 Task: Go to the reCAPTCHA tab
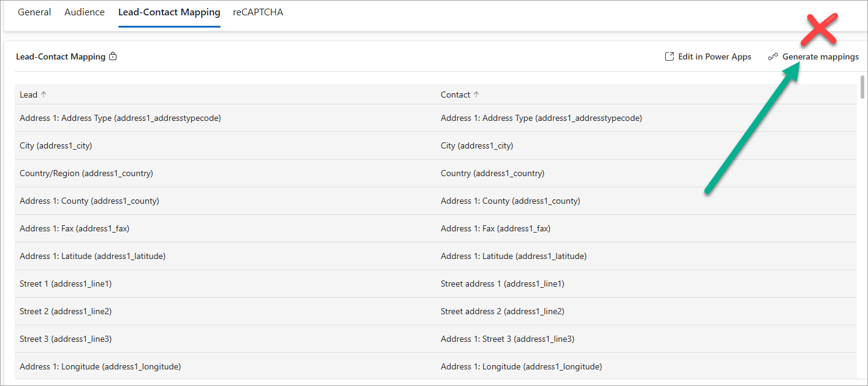(258, 12)
